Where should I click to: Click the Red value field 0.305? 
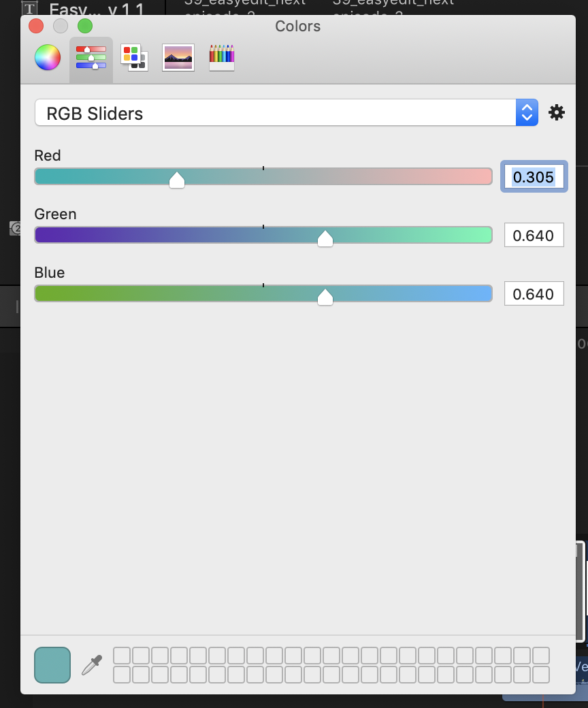pos(534,177)
